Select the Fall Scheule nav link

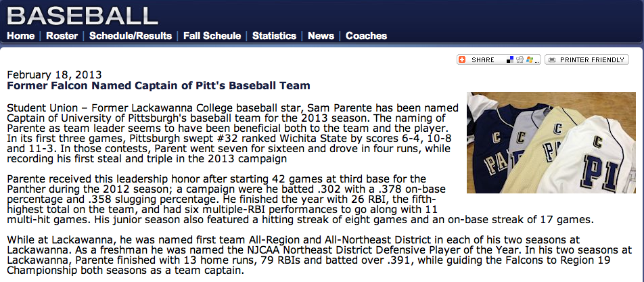click(x=212, y=36)
